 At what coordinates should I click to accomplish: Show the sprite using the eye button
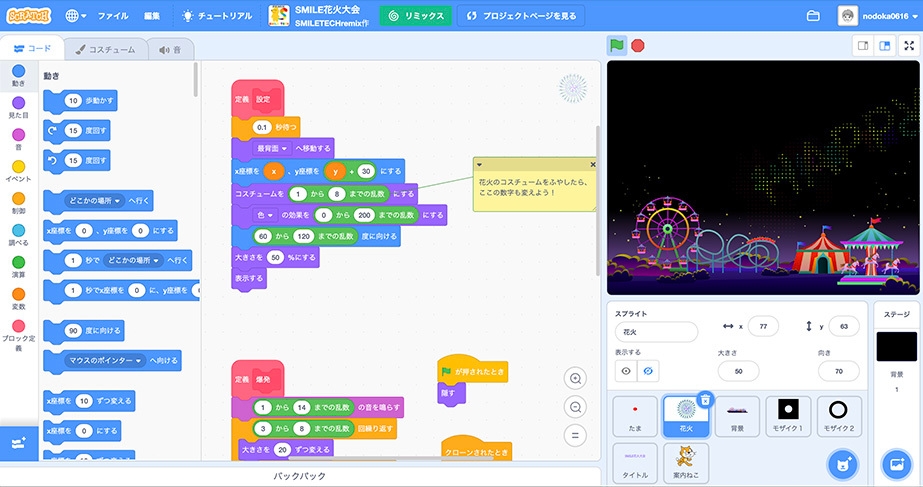click(x=626, y=371)
